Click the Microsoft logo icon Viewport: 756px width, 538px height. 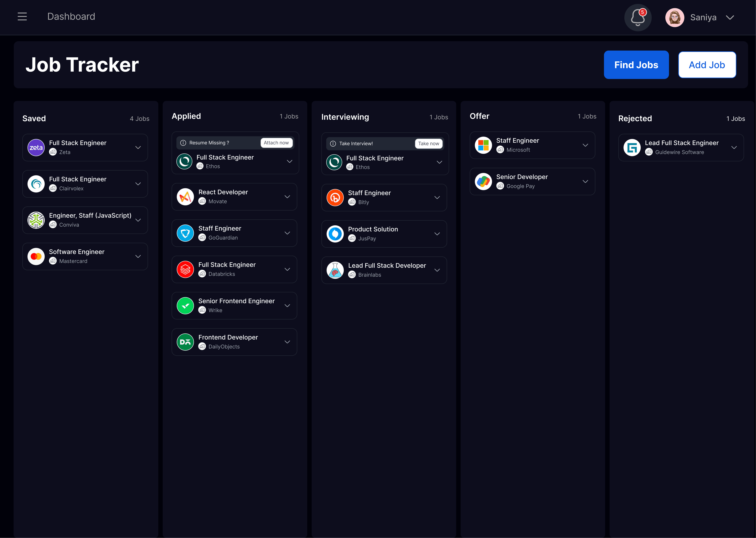coord(483,145)
